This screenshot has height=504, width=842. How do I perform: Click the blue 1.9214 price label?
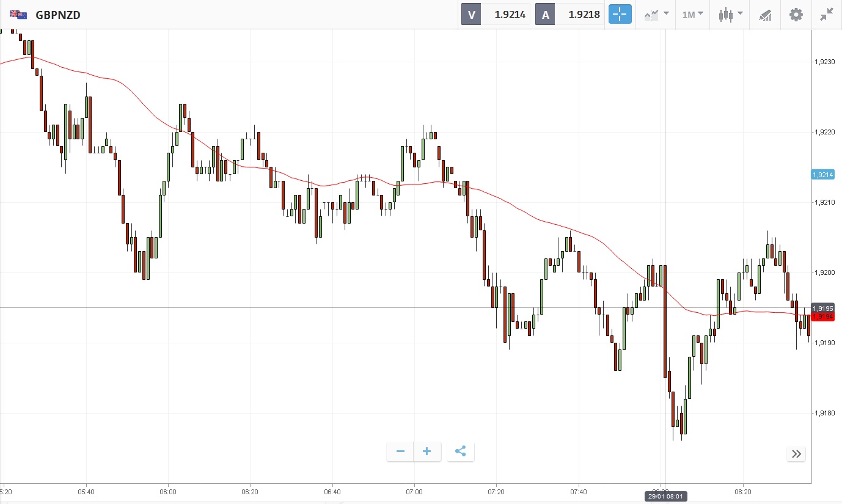[822, 175]
